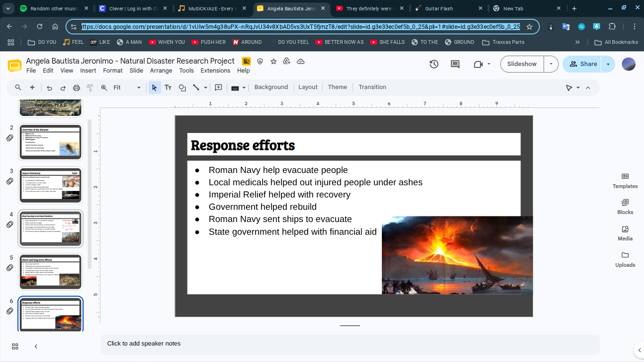Select the shape tool in toolbar
This screenshot has height=362, width=644.
(182, 88)
